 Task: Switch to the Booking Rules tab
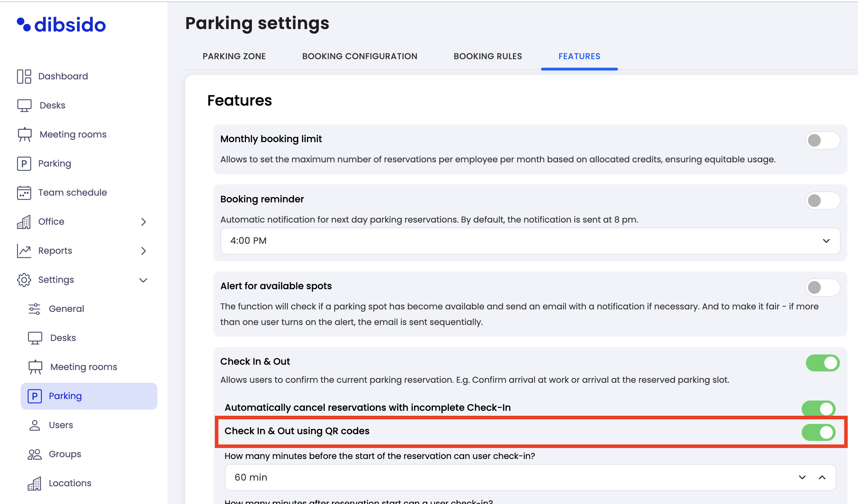[x=487, y=56]
